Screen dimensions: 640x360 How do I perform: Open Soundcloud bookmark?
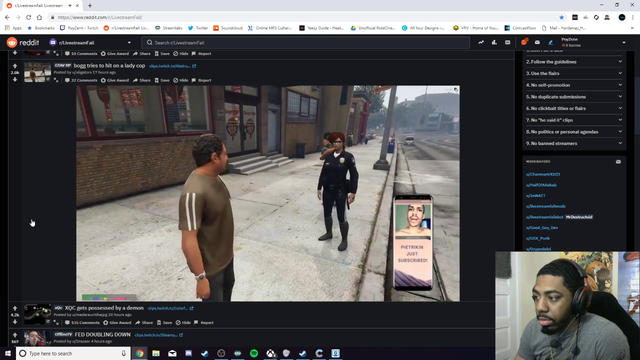tap(228, 28)
